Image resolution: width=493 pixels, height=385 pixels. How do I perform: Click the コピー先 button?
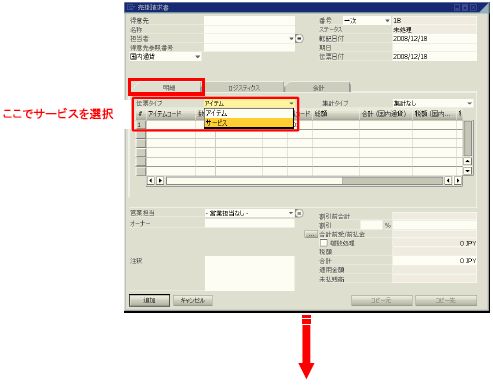(x=446, y=300)
